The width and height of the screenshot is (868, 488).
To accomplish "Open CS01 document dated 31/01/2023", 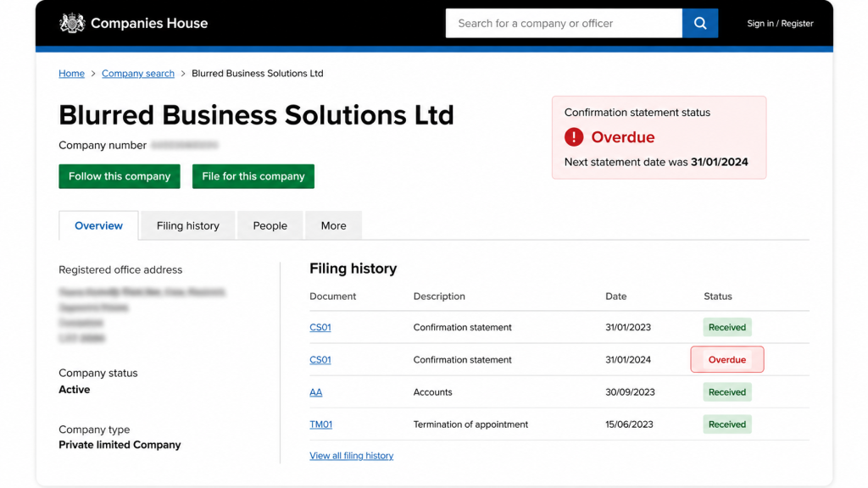I will point(320,327).
